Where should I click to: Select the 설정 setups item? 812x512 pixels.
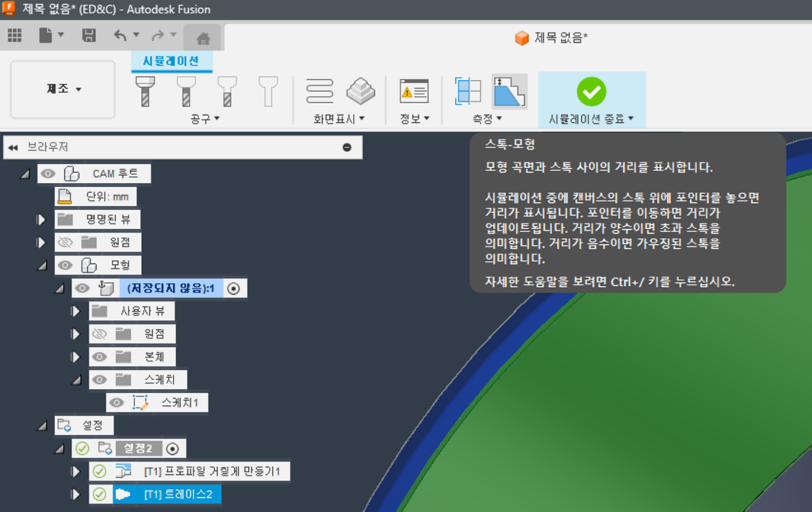tap(83, 426)
